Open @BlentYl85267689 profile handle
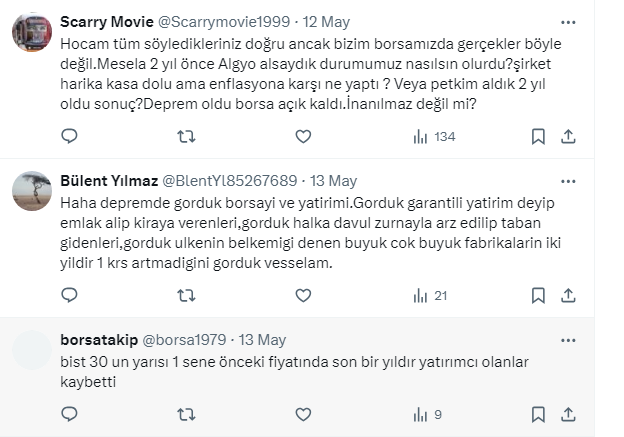The image size is (624, 437). point(228,181)
